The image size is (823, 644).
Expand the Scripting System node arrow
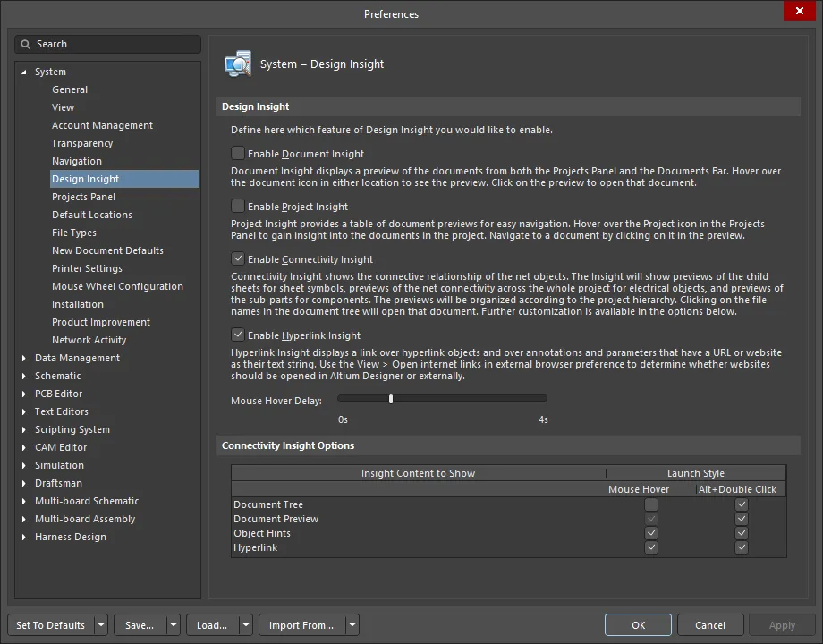pyautogui.click(x=23, y=429)
